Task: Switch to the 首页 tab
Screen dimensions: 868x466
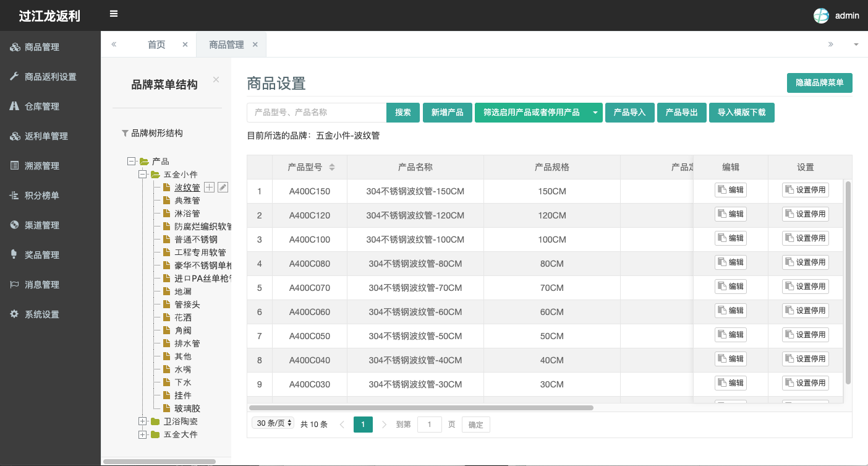Action: (156, 45)
